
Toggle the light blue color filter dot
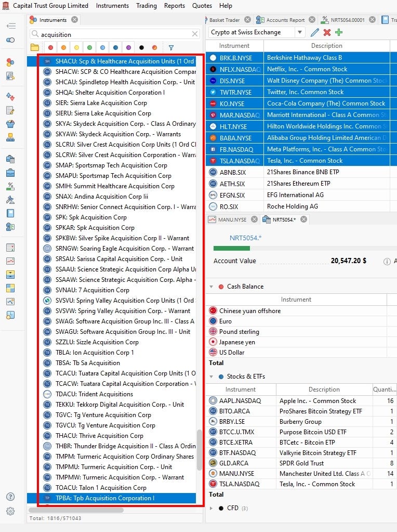tap(102, 48)
